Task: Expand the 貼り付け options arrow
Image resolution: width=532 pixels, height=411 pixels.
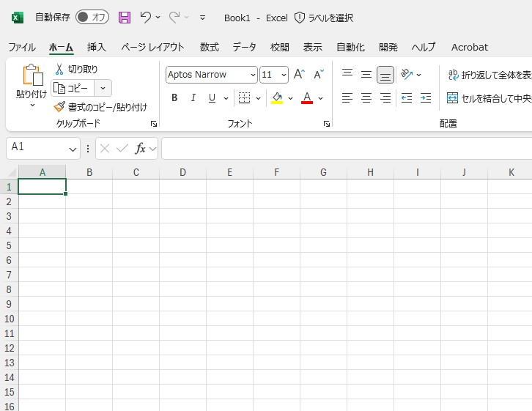Action: 32,105
